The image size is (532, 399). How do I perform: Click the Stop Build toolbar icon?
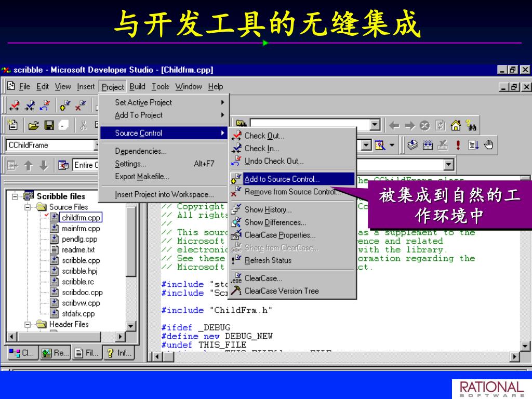point(443,145)
